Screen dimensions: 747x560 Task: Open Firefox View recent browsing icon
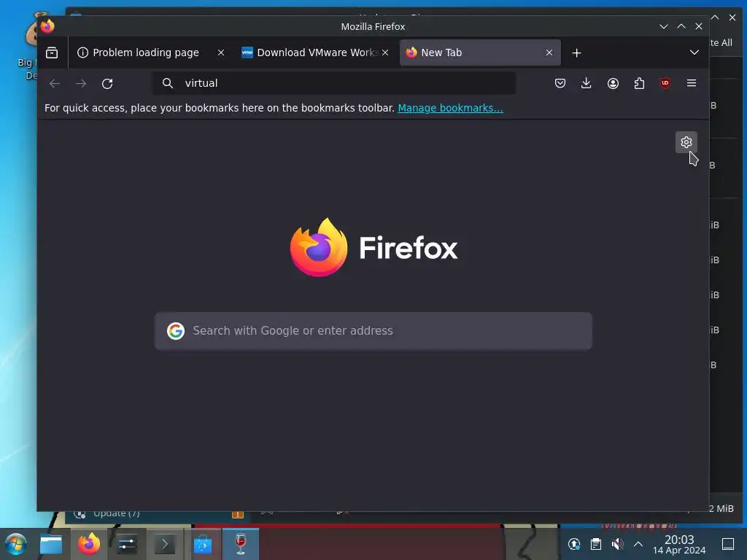(x=52, y=52)
